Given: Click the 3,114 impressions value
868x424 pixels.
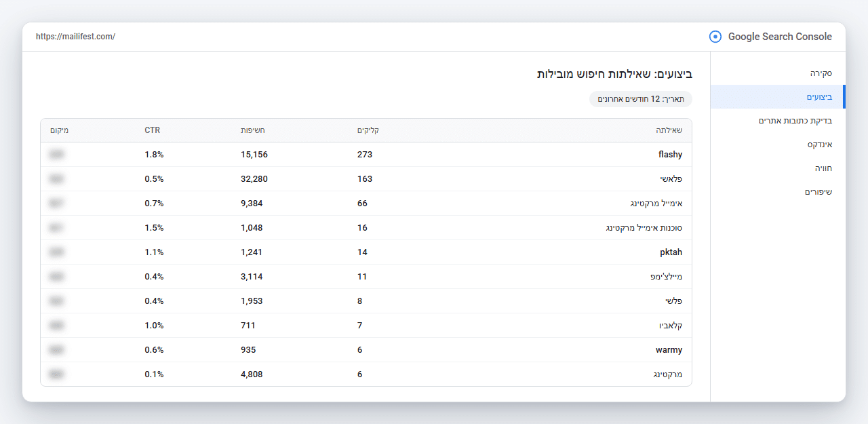Looking at the screenshot, I should [252, 277].
